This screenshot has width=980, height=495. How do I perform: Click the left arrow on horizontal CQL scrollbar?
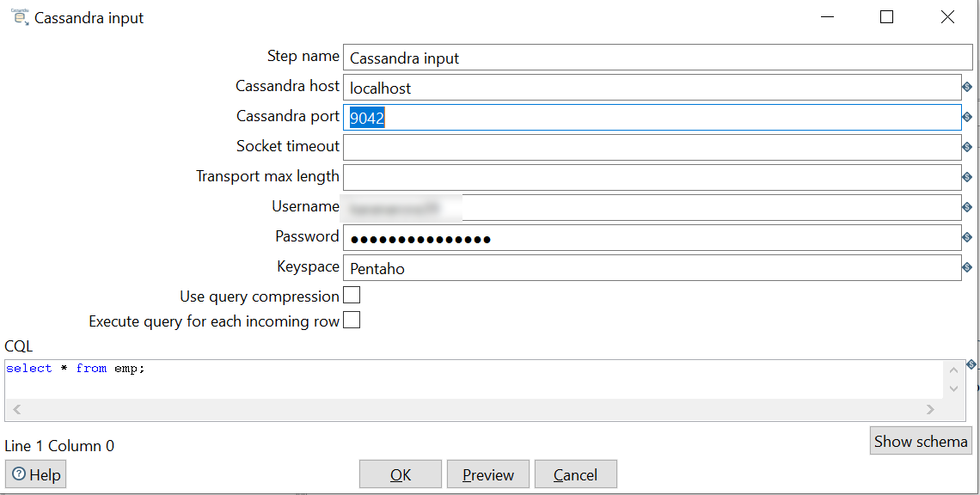click(15, 409)
